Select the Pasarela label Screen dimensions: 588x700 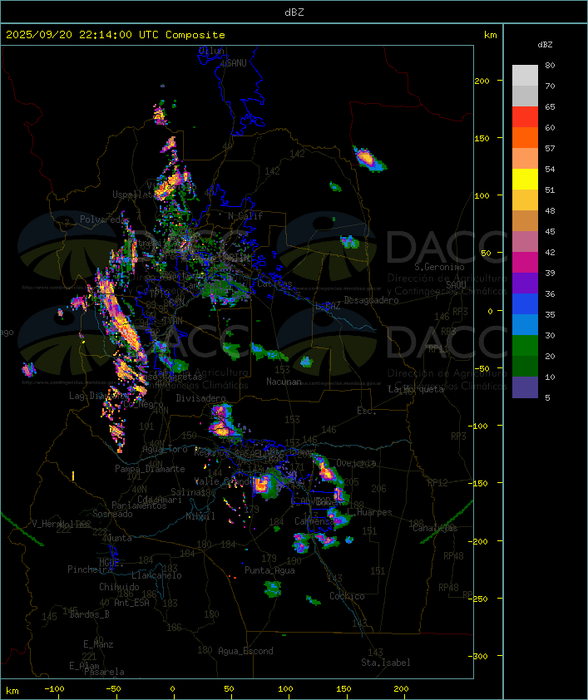tap(104, 672)
